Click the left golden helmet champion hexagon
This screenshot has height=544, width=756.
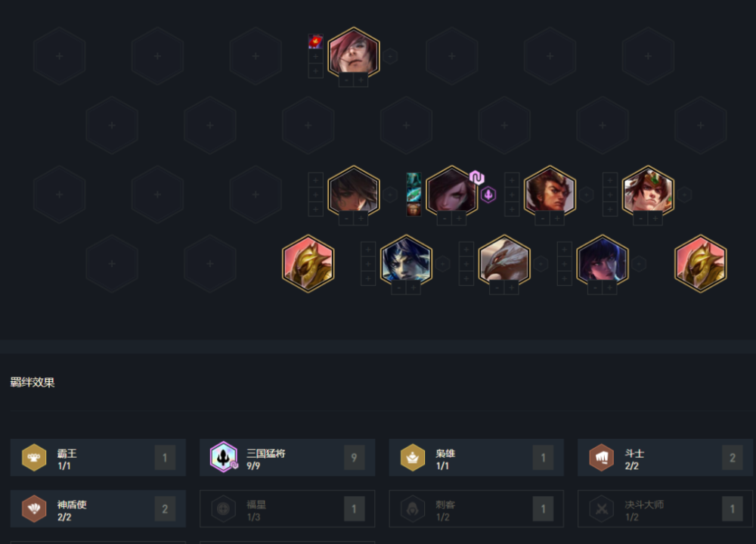(308, 263)
